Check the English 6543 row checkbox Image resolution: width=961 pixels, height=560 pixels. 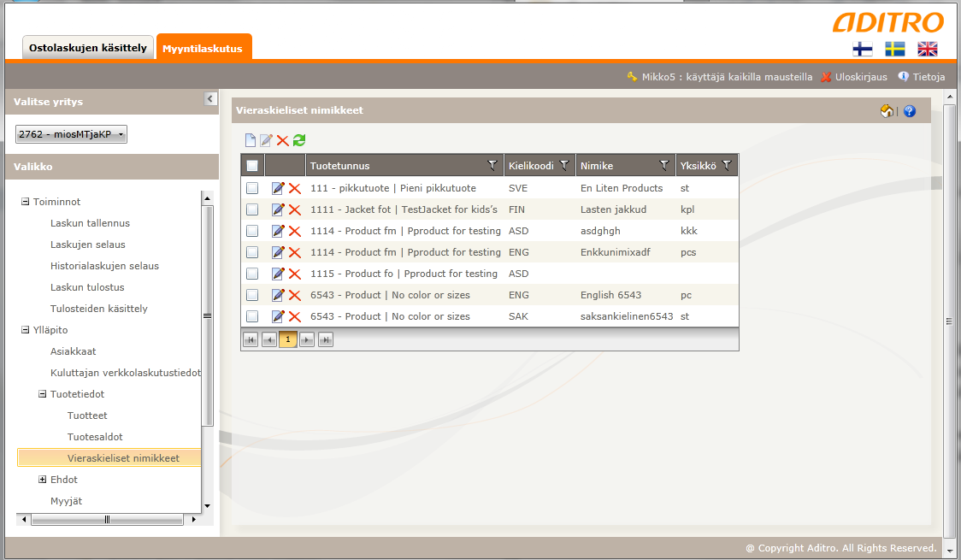(252, 295)
